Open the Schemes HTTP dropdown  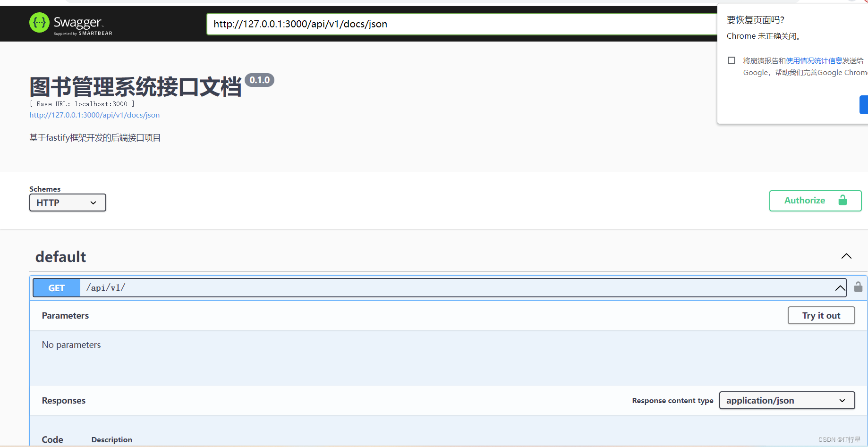click(x=67, y=202)
